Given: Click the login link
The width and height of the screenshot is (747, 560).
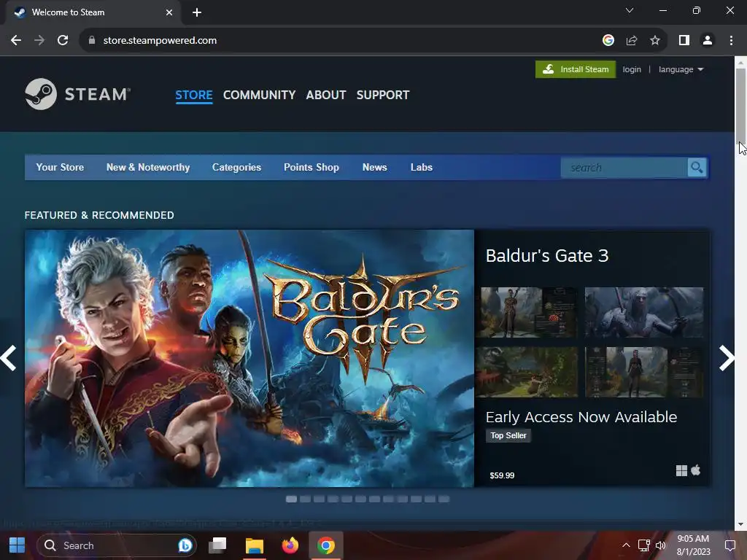Looking at the screenshot, I should point(632,69).
